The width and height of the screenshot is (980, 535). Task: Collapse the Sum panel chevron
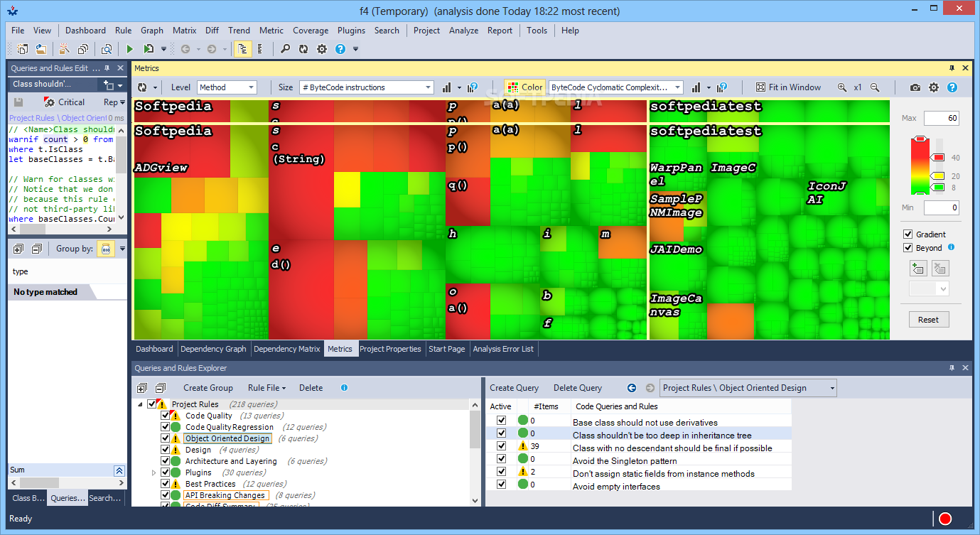pos(119,470)
